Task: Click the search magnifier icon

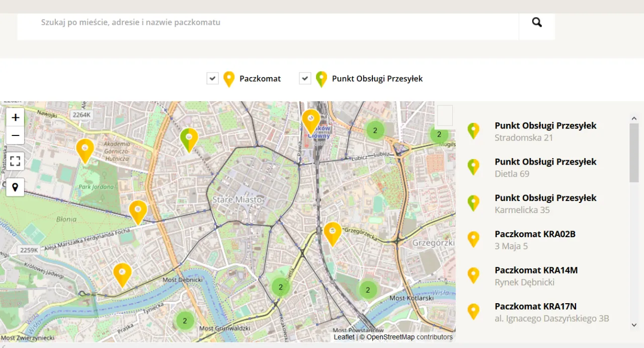Action: coord(536,22)
